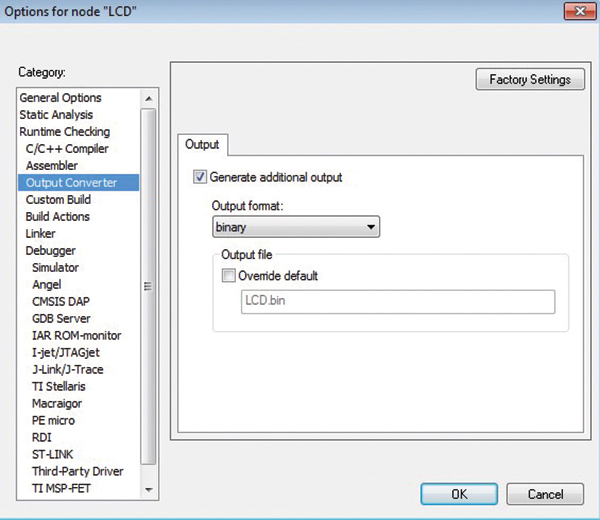Switch to the Output tab
The width and height of the screenshot is (600, 520).
tap(202, 145)
